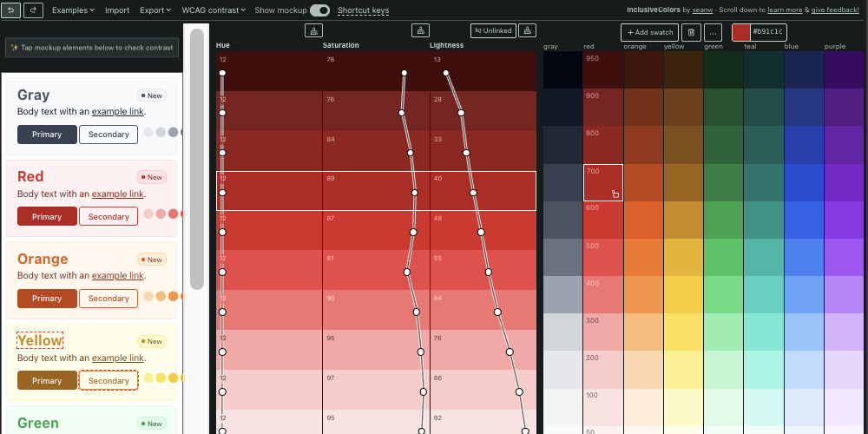Click the lightness handle at value 64
The width and height of the screenshot is (868, 434).
(x=497, y=312)
